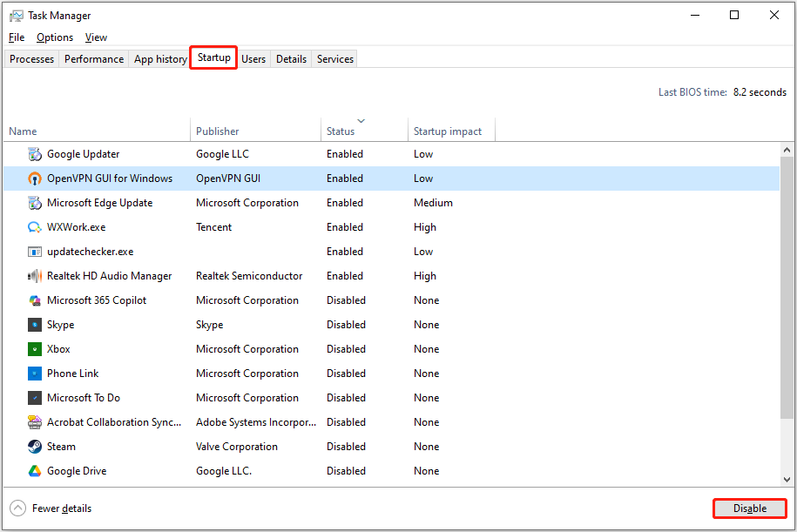This screenshot has width=797, height=532.
Task: Open the File menu
Action: 17,37
